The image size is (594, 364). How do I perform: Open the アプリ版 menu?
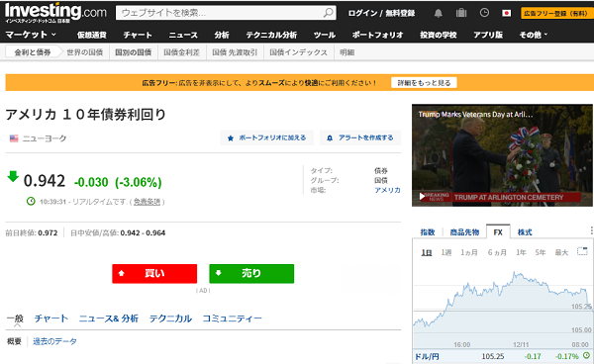click(488, 35)
